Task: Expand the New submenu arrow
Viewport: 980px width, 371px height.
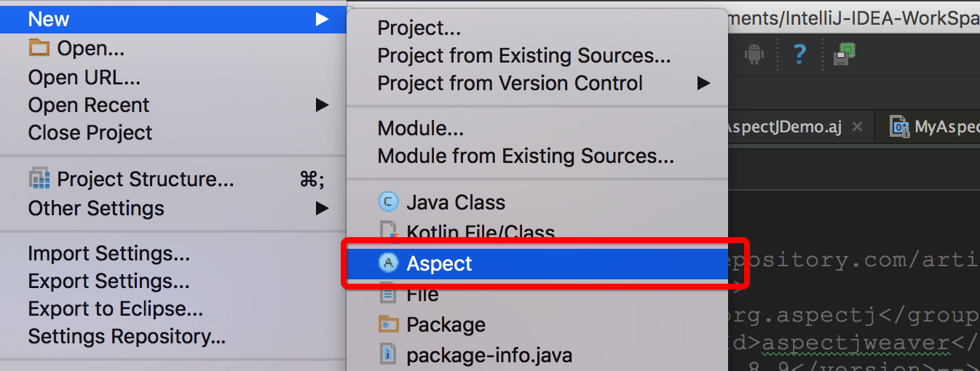Action: pos(322,20)
